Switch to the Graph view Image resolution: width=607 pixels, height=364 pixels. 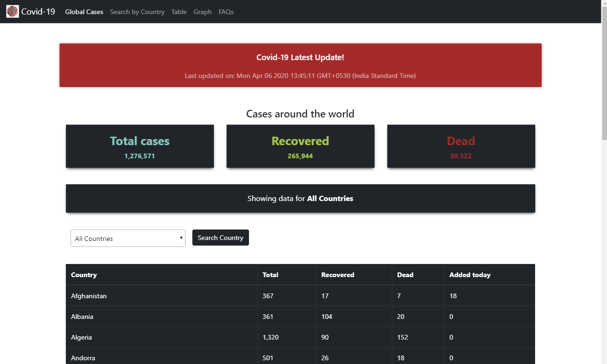[x=202, y=12]
